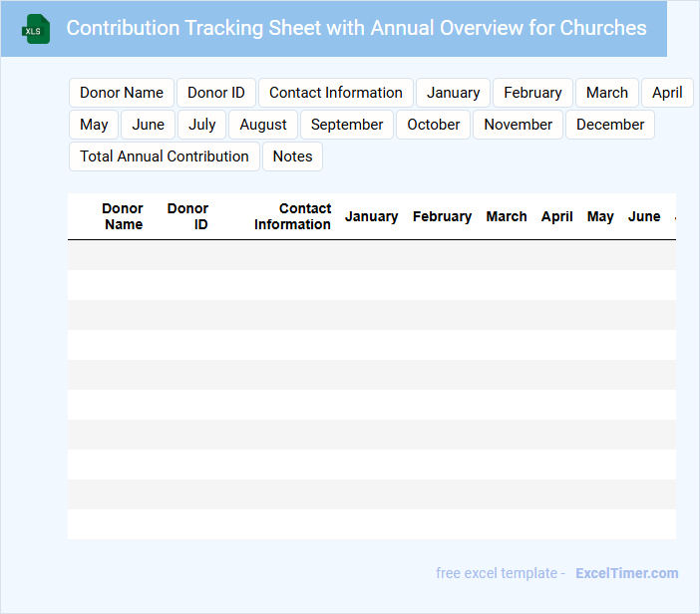Select the Notes tag
This screenshot has height=614, width=700.
[292, 156]
